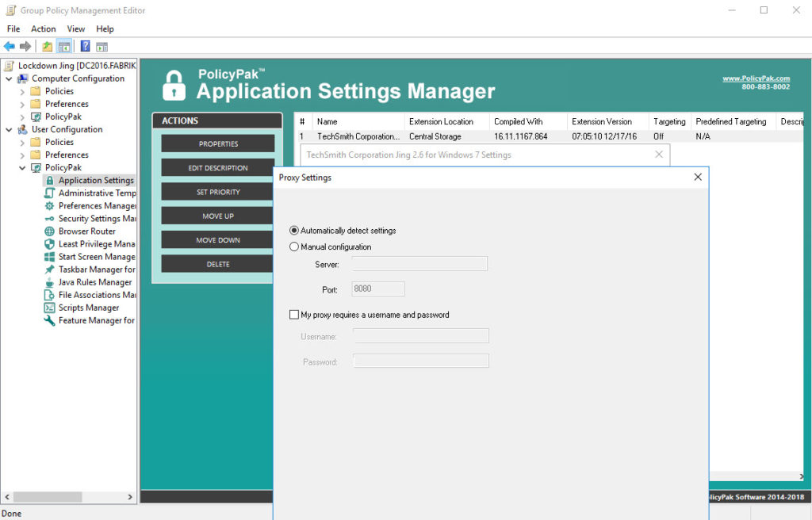Click the tree scrollbar right arrow
Screen dimensions: 812x520
point(130,497)
